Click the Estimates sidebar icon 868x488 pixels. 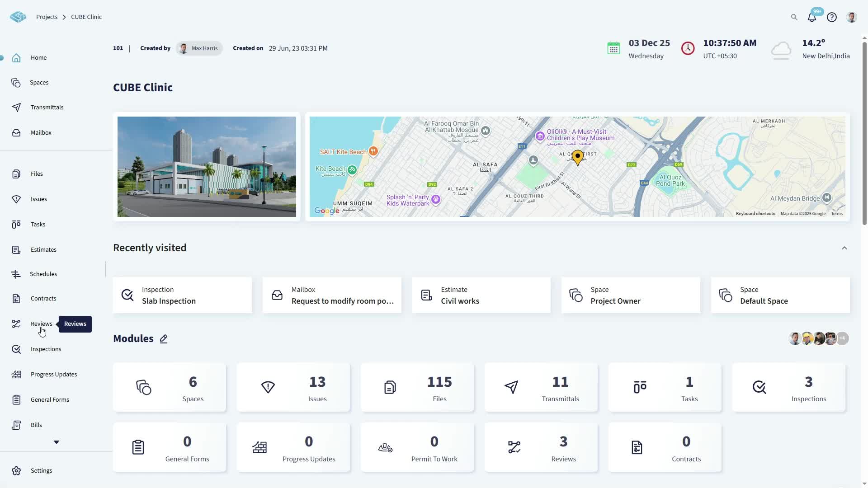pyautogui.click(x=16, y=250)
